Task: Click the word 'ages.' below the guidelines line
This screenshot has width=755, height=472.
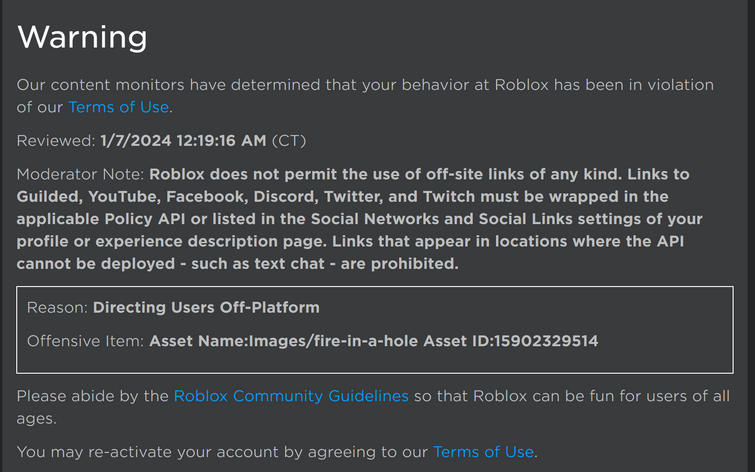Action: pyautogui.click(x=37, y=419)
